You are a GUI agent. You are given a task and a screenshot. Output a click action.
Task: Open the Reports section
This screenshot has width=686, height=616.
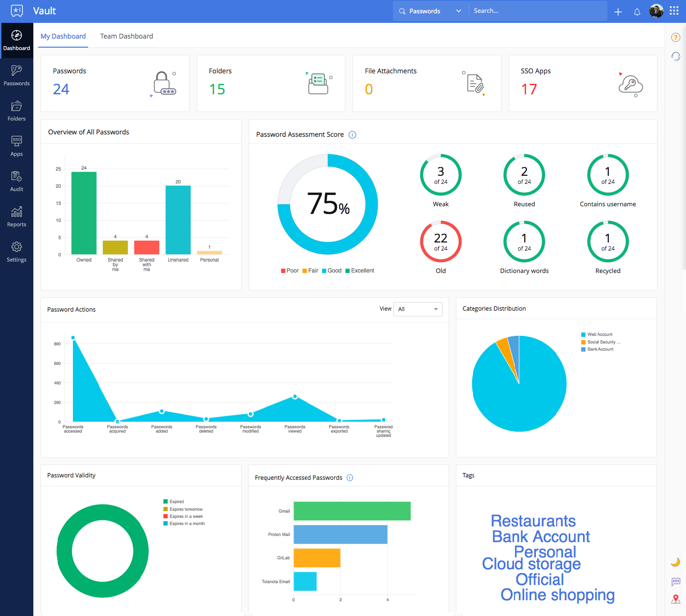pyautogui.click(x=17, y=217)
